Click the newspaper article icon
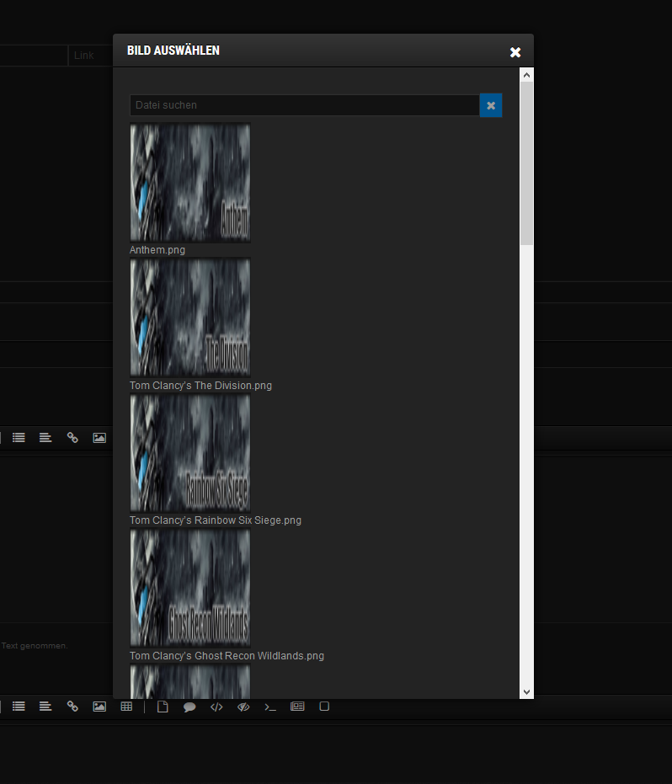Screen dimensions: 672x784 297,707
